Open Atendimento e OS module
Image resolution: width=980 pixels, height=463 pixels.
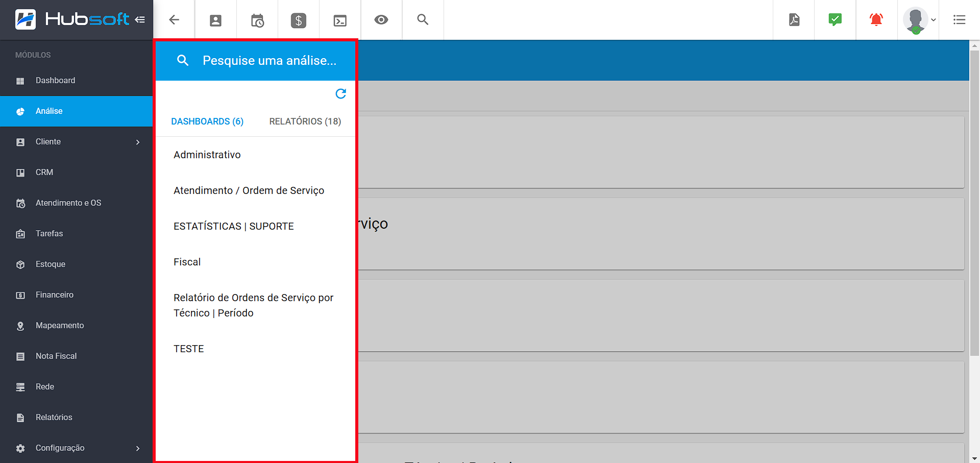click(x=77, y=203)
